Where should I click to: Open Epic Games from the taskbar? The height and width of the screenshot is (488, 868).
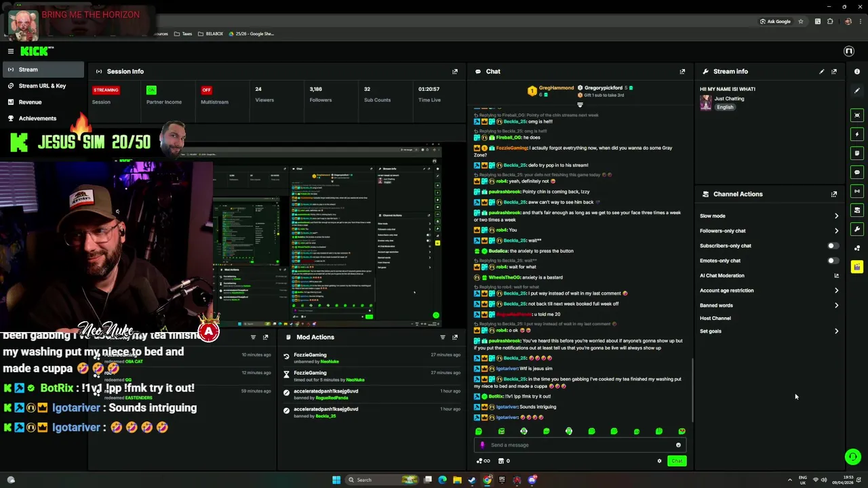click(x=502, y=480)
